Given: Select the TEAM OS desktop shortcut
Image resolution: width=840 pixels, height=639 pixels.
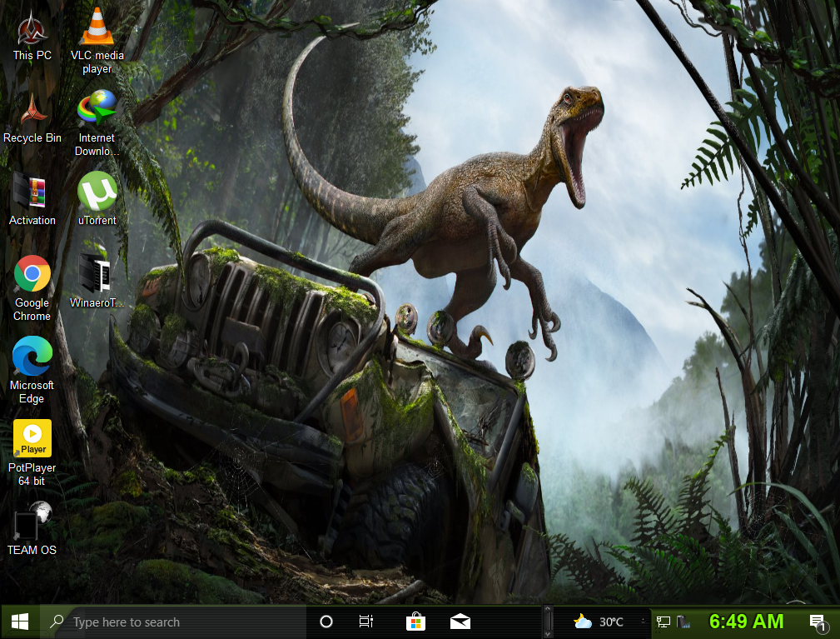Looking at the screenshot, I should tap(32, 528).
